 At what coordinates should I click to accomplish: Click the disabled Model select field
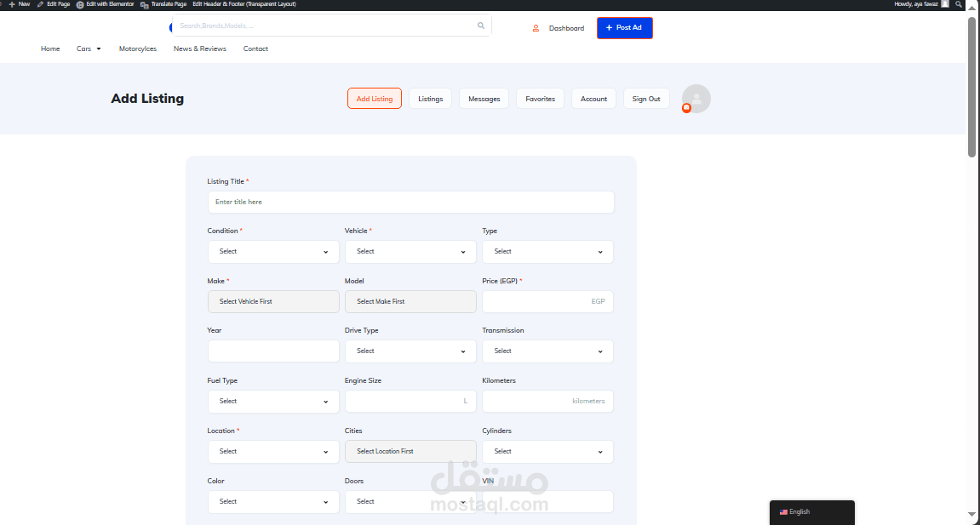410,301
